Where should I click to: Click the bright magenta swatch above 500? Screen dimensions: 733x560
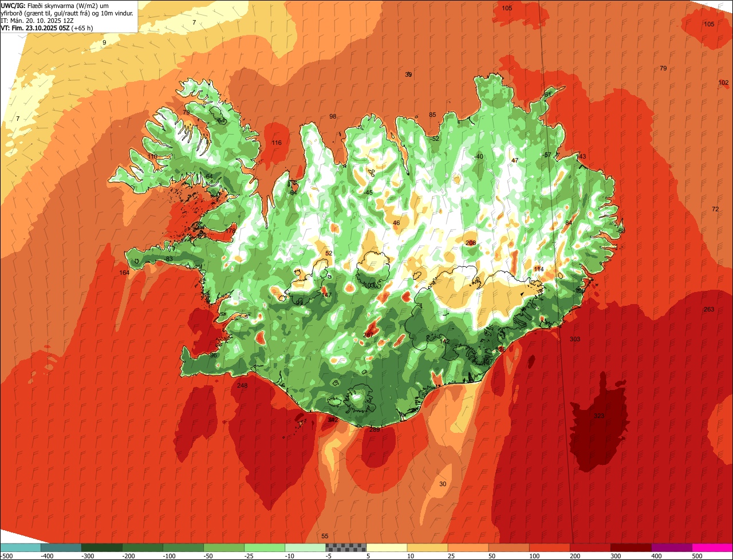pyautogui.click(x=712, y=547)
